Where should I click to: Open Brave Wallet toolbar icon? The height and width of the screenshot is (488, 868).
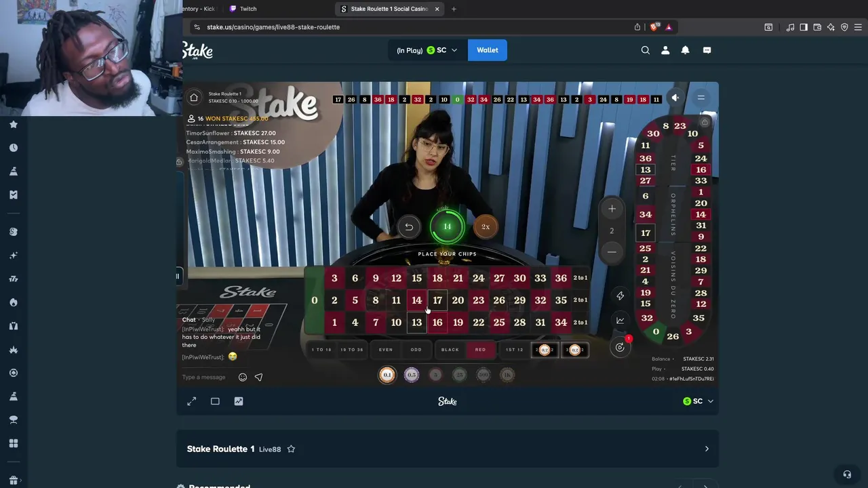[x=817, y=27]
